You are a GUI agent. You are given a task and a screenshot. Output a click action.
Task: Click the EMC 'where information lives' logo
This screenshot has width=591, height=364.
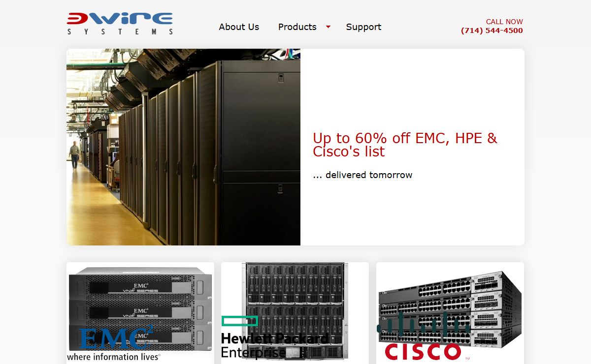(115, 343)
